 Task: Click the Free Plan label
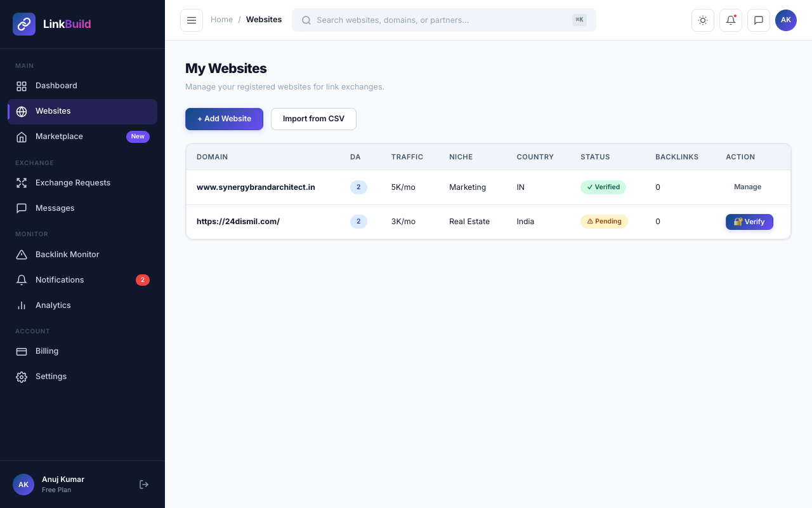(x=56, y=490)
